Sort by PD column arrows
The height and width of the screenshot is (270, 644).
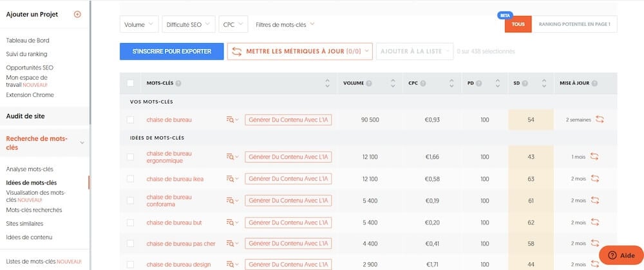point(498,83)
